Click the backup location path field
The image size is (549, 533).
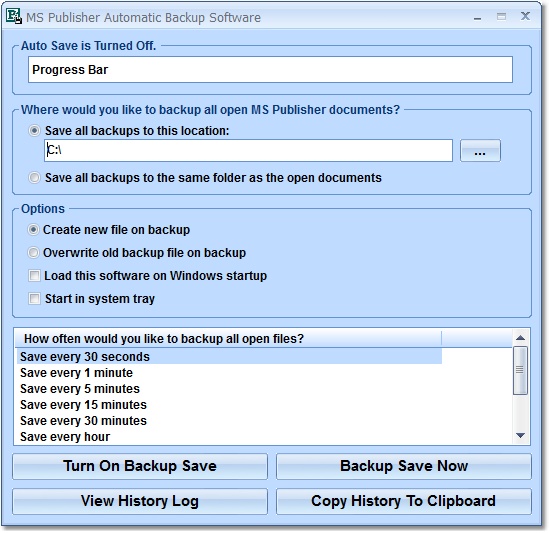tap(248, 151)
